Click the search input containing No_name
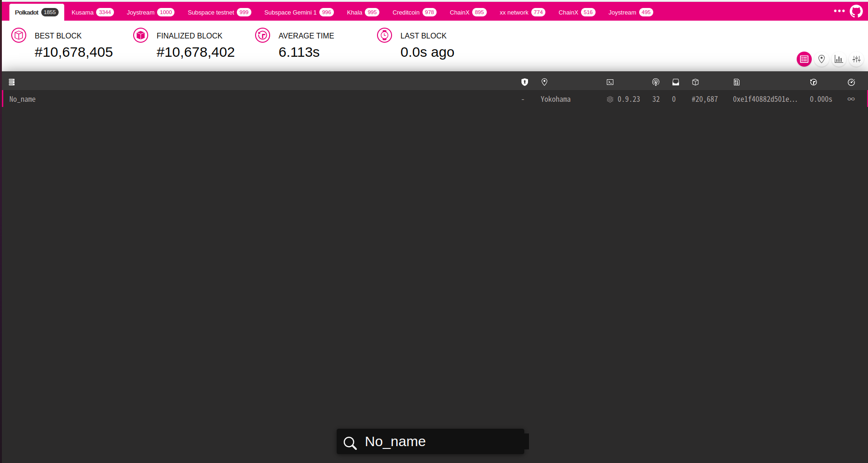Viewport: 868px width, 463px height. (x=430, y=441)
